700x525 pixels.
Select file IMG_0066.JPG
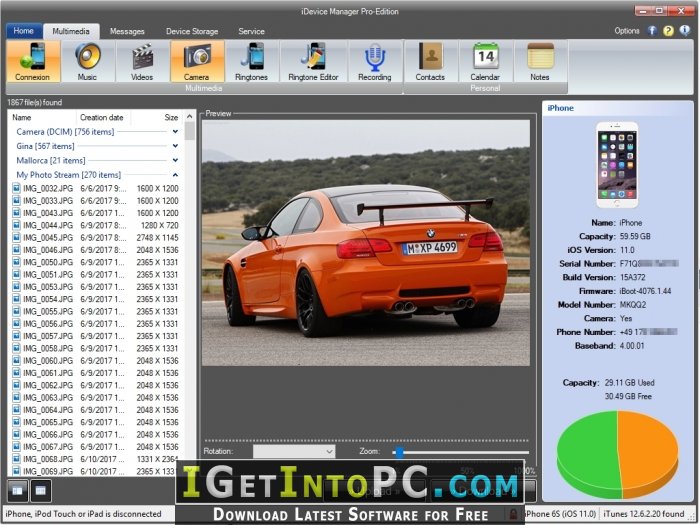point(96,434)
